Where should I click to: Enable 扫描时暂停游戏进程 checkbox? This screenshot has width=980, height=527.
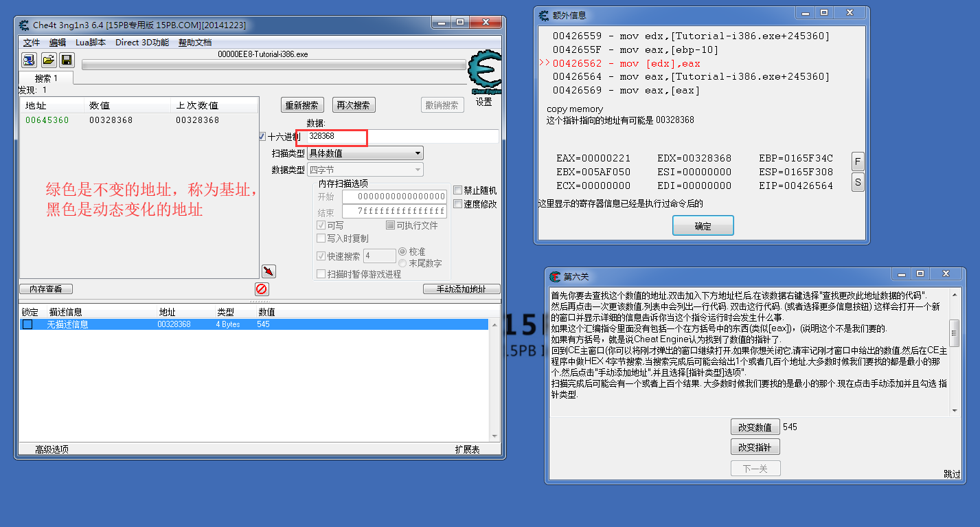pyautogui.click(x=321, y=274)
